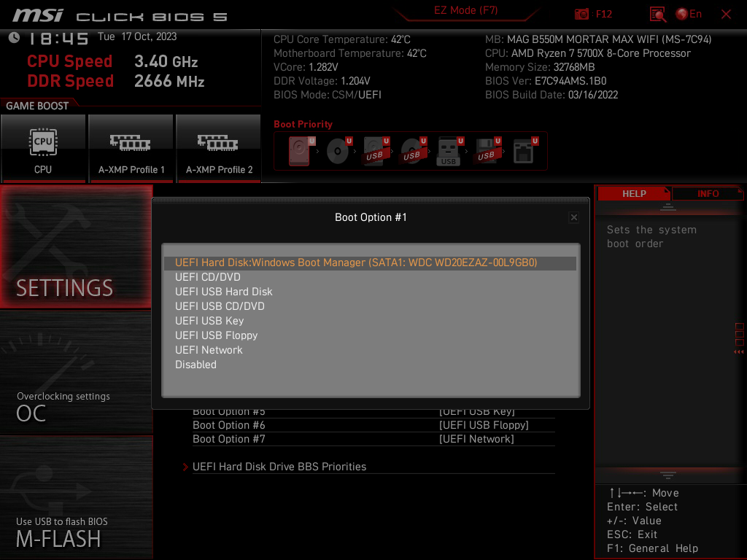747x560 pixels.
Task: Toggle CPU Game Boost
Action: point(43,148)
